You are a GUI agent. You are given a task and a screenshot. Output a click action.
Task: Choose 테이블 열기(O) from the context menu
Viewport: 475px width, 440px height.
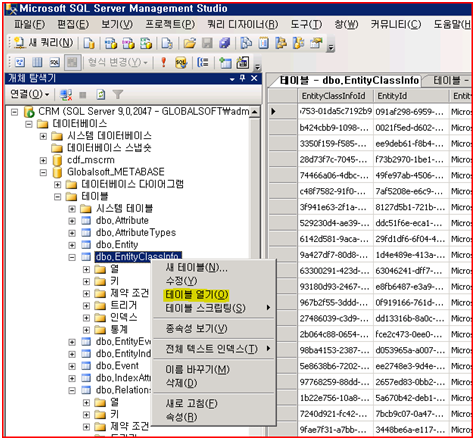[x=197, y=295]
